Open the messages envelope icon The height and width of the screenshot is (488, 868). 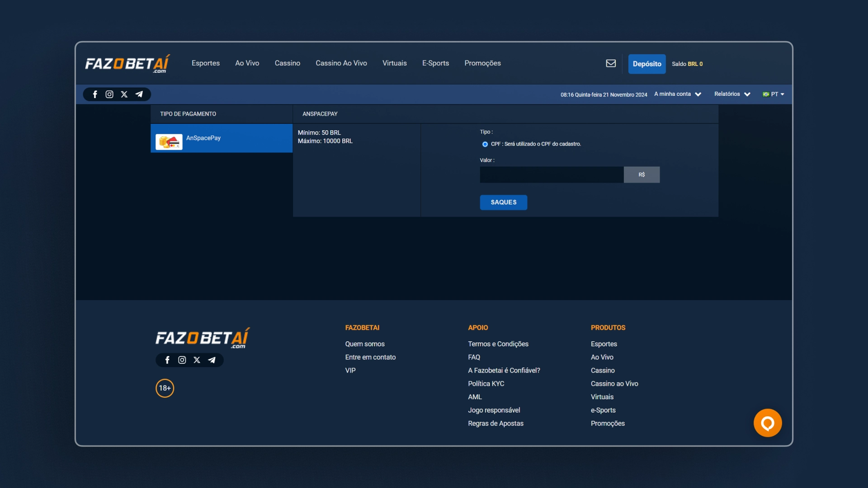tap(611, 63)
